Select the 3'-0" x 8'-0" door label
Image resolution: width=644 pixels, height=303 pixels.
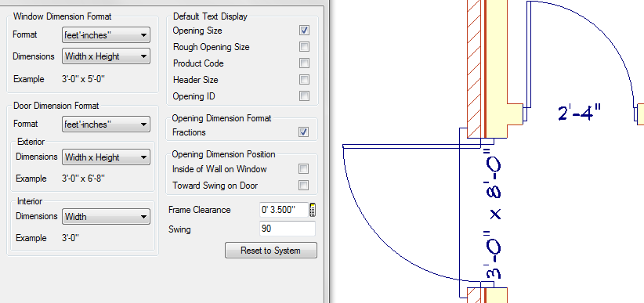point(494,214)
